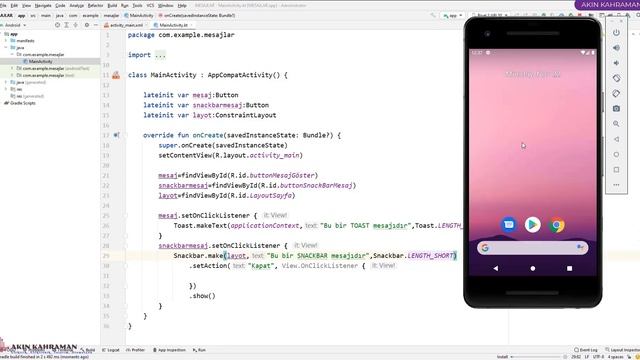
Task: Click code line 'setContentView(R.layout.activity_main)'
Action: 231,156
